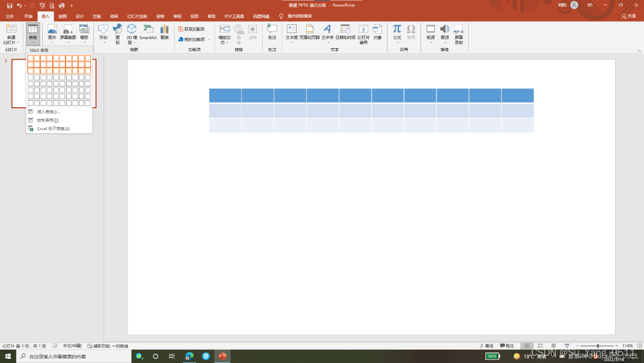Click the 新建幻灯片 (New Slide) button
This screenshot has width=644, height=363.
pyautogui.click(x=11, y=34)
